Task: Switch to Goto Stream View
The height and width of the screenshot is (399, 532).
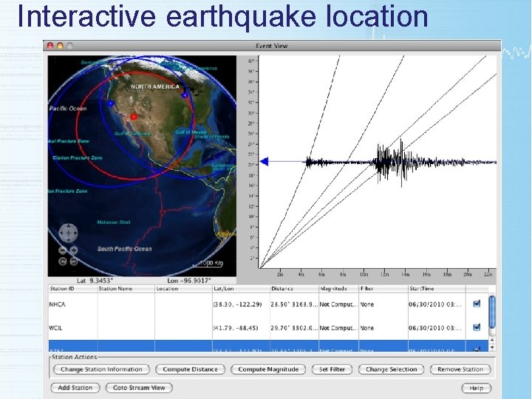Action: pos(139,388)
